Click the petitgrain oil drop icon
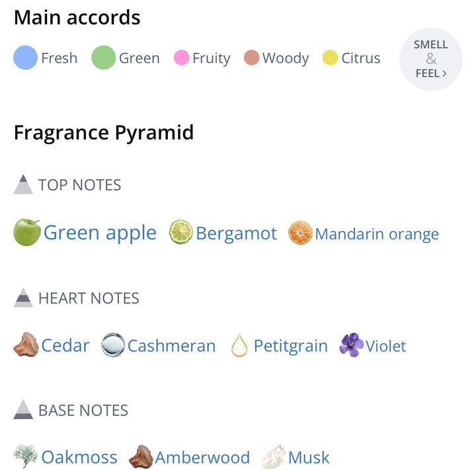The image size is (476, 470). (x=239, y=345)
